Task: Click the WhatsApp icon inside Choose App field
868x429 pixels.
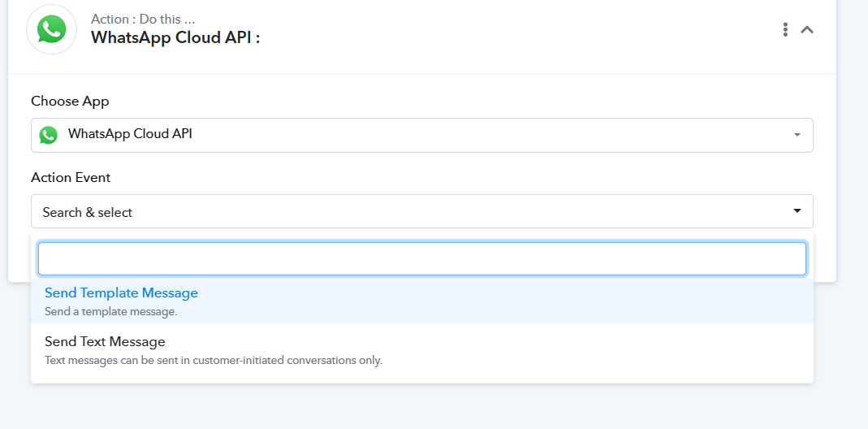Action: point(48,135)
